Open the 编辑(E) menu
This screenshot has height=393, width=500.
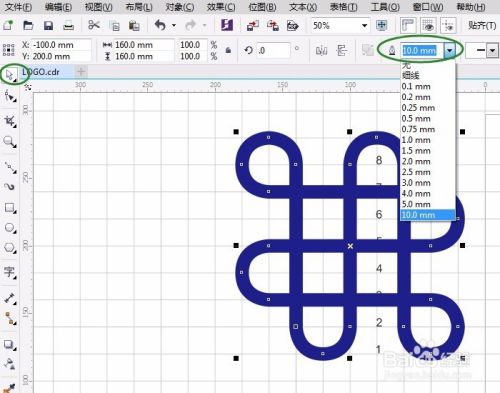point(58,7)
